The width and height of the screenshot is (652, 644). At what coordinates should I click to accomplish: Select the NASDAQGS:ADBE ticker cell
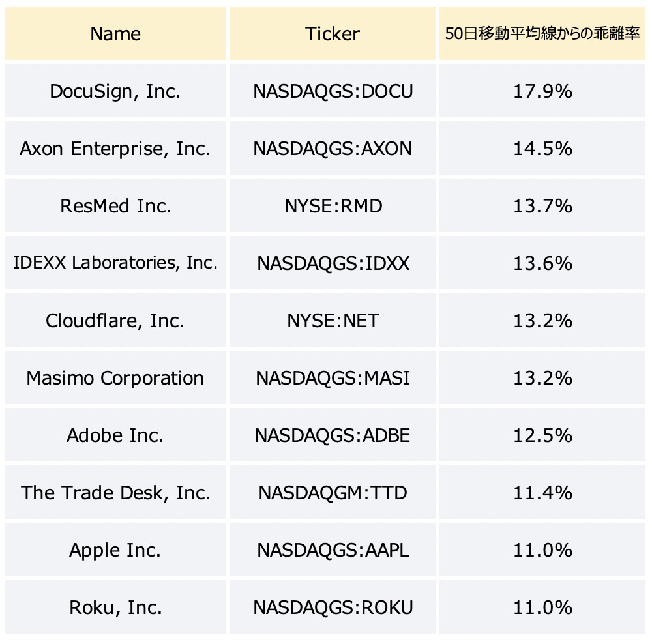(333, 435)
